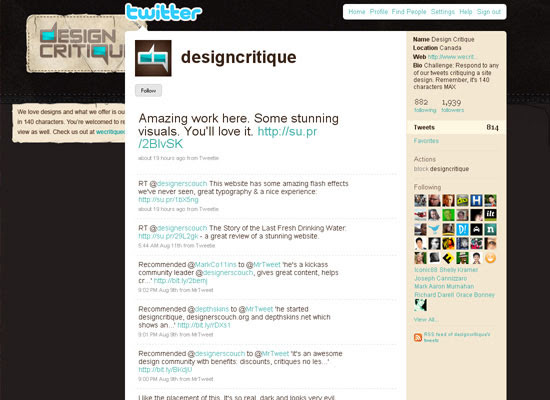The height and width of the screenshot is (400, 550).
Task: Open @designerscouch in 'awesome design community' tweet
Action: tap(220, 354)
